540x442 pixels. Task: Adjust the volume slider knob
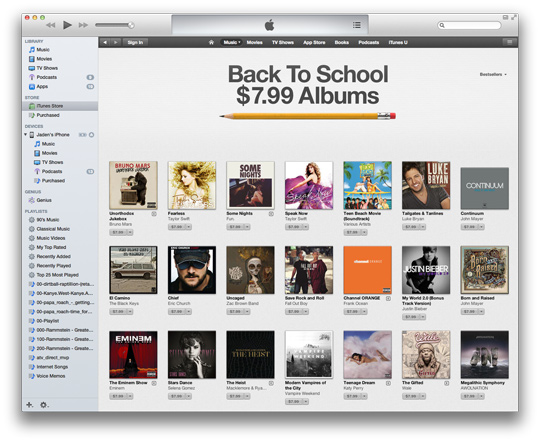(x=131, y=25)
